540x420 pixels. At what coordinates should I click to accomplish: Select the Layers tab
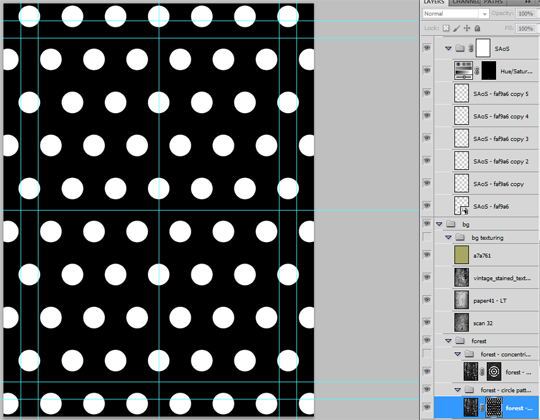point(434,2)
